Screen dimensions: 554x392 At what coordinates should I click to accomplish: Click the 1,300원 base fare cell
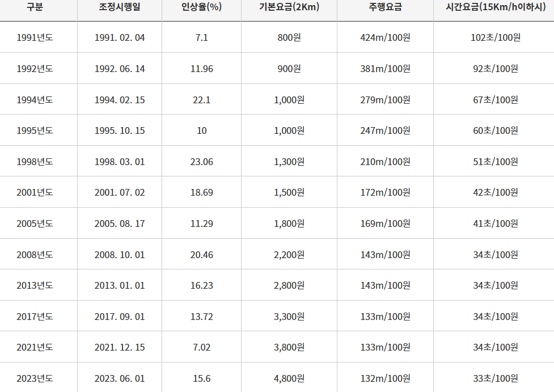[289, 162]
